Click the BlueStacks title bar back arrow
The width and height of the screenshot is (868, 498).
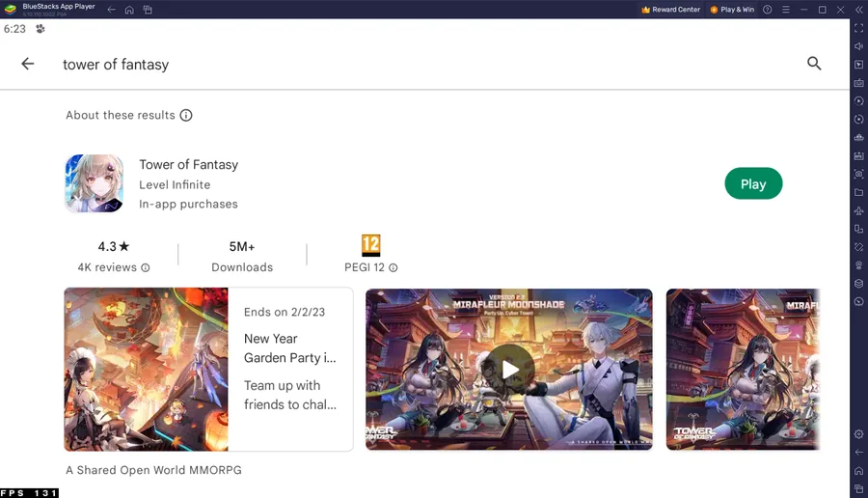(111, 10)
